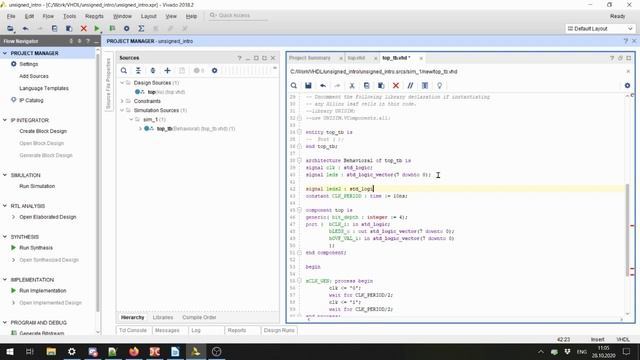
Task: Collapse Simulation Sources node
Action: (122, 110)
